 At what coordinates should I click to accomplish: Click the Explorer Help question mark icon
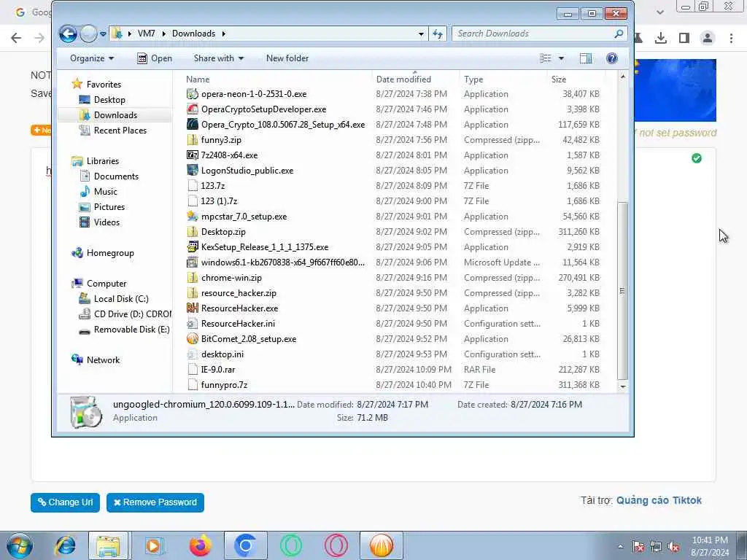(612, 58)
